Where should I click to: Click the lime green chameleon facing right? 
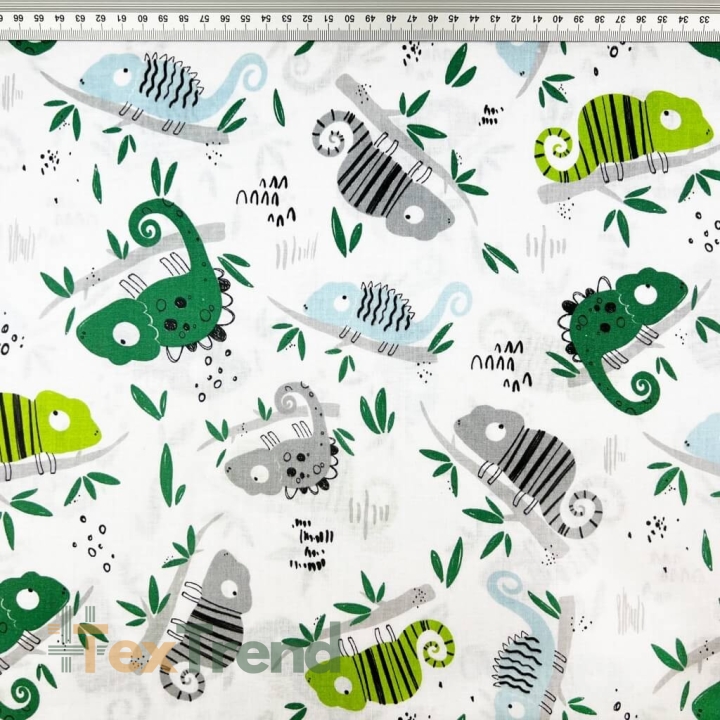[620, 135]
